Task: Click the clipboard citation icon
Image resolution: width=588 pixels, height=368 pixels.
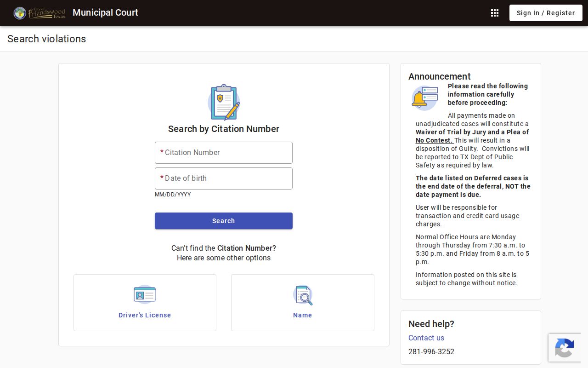Action: click(x=224, y=102)
